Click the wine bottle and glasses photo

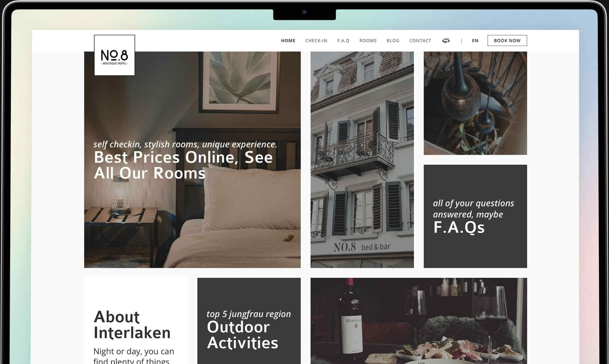419,321
